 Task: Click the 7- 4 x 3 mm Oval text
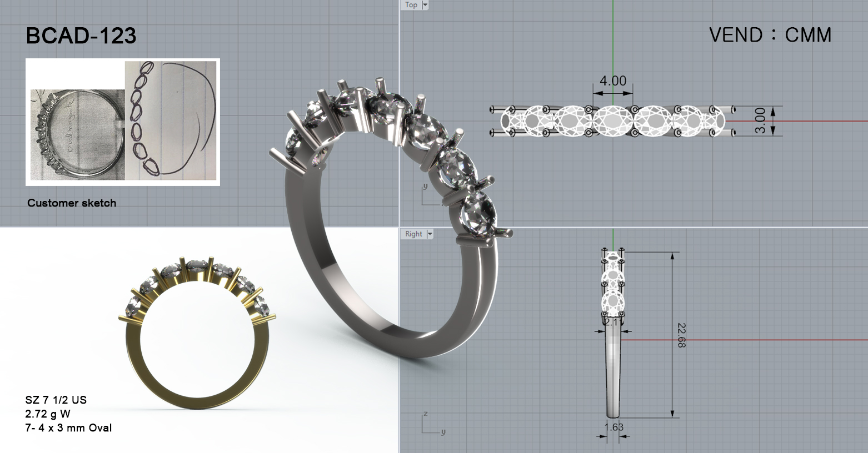[x=68, y=427]
